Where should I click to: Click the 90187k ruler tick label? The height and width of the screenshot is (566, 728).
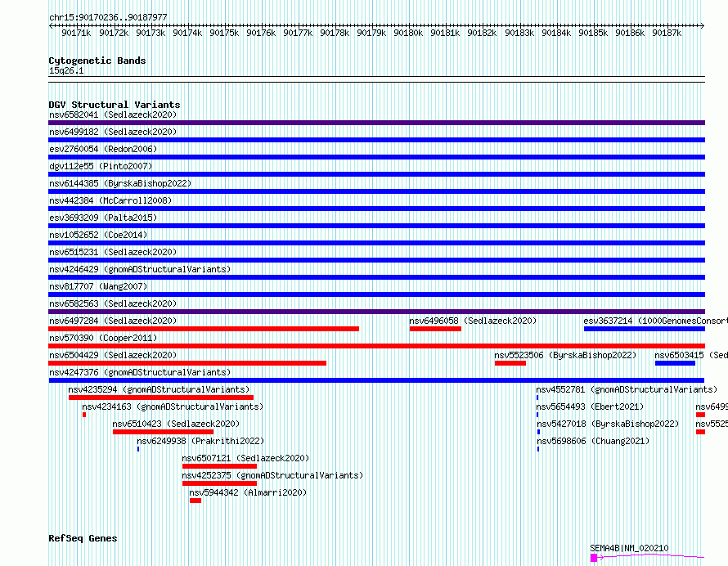point(667,33)
